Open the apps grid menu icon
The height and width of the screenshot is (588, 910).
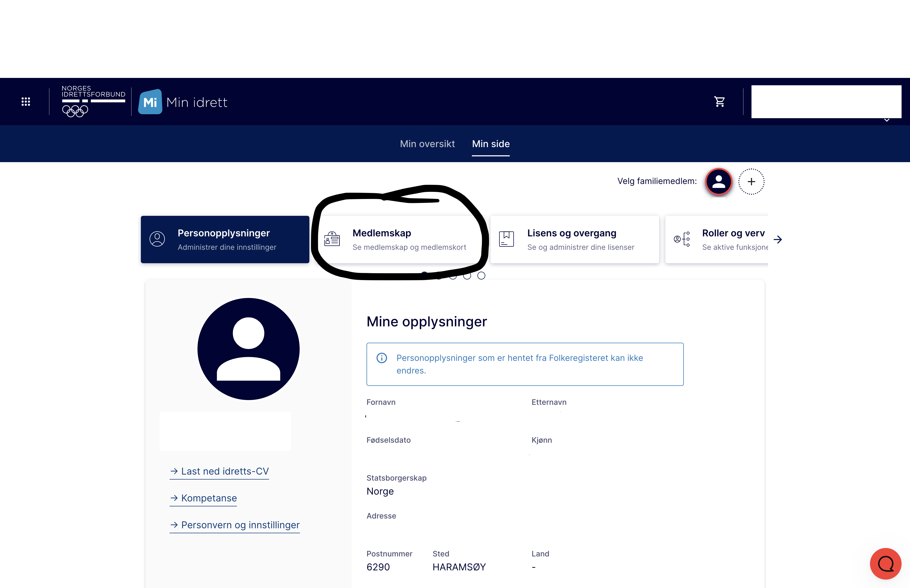26,102
